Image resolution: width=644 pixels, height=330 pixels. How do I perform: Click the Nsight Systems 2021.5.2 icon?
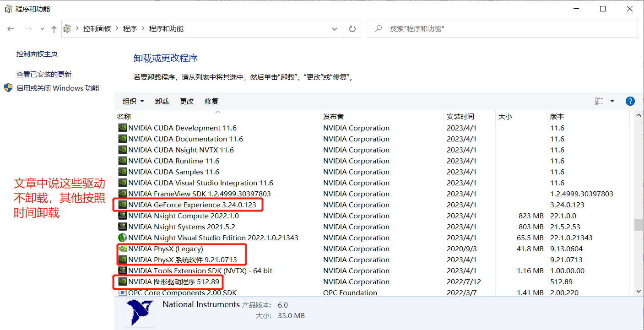[x=122, y=227]
